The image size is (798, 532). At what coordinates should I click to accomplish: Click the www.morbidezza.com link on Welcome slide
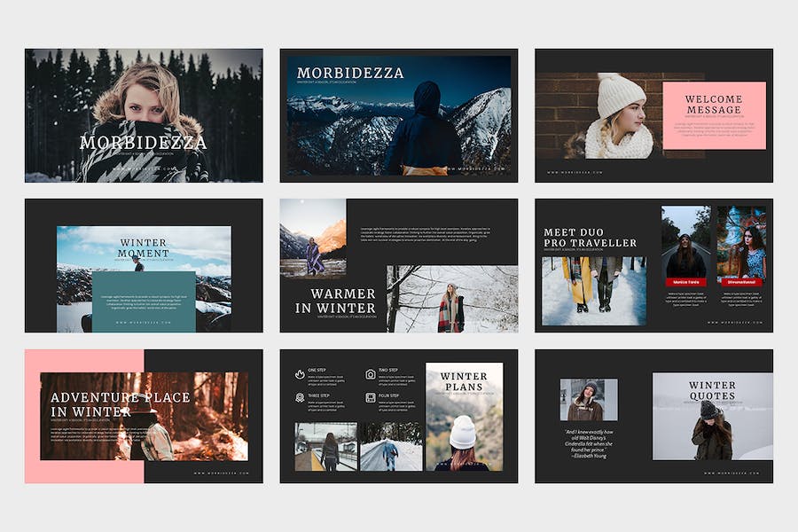coord(575,172)
